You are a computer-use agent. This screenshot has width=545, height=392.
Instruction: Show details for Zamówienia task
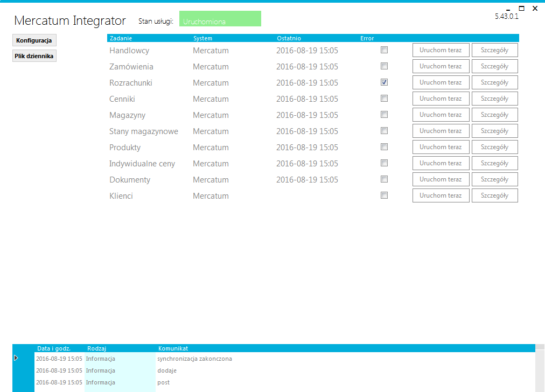494,66
